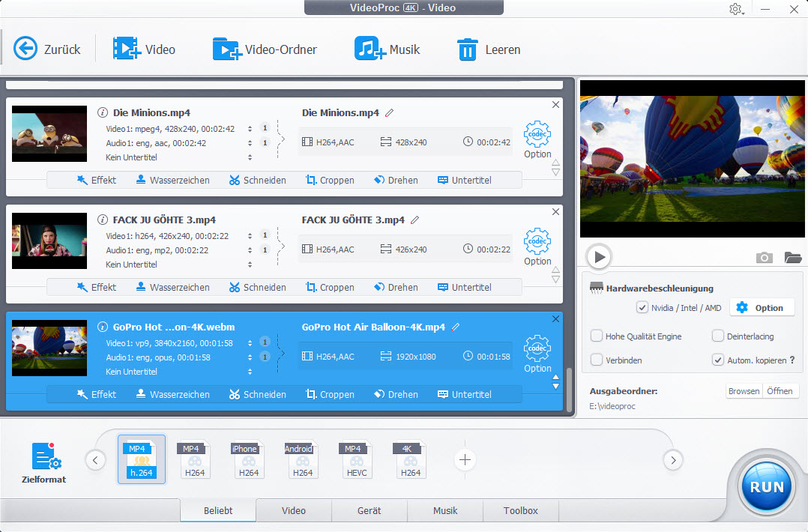The height and width of the screenshot is (532, 808).
Task: Click Croppen for GoPro Hot Air Balloon
Action: point(330,394)
